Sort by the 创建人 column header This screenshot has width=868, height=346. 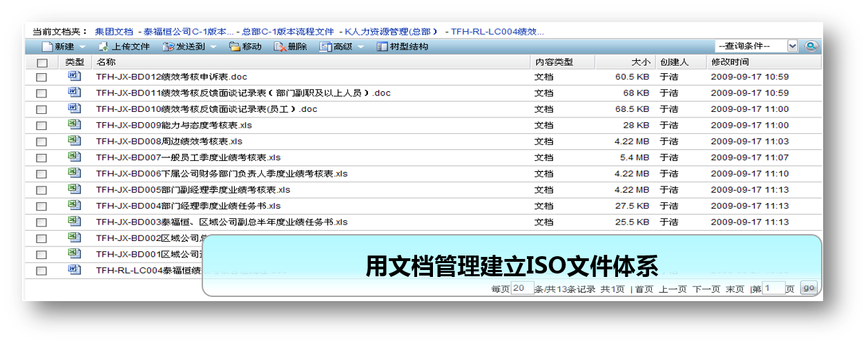click(x=673, y=62)
